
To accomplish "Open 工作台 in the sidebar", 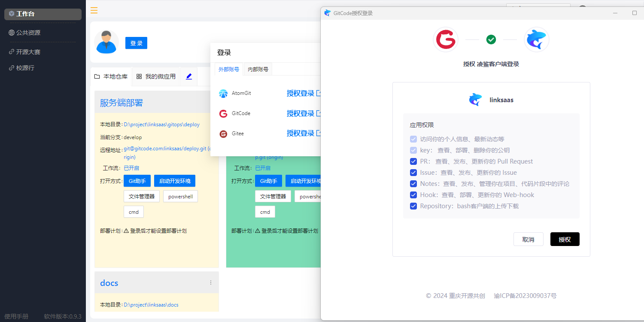I will [x=43, y=14].
